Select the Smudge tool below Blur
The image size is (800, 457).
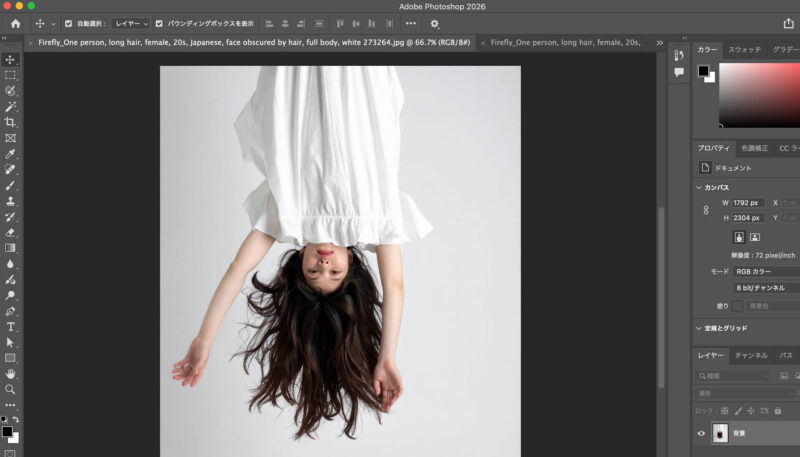pos(10,280)
